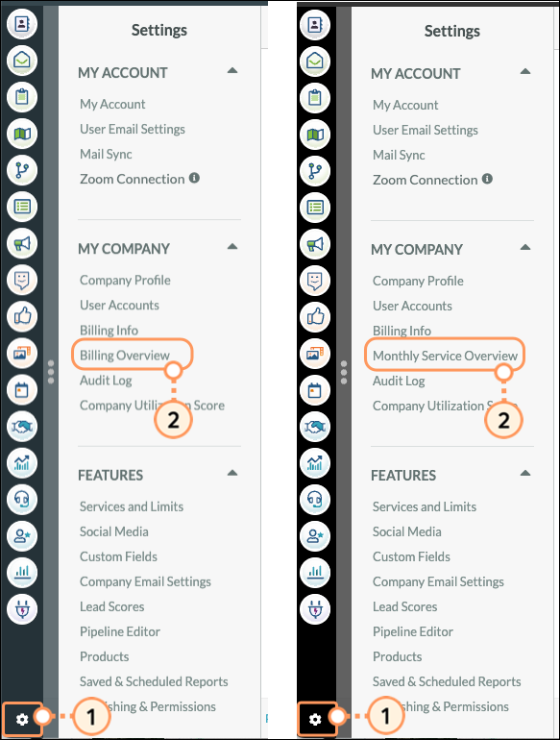Click the three-dot panel resize handle in left screenshot
This screenshot has height=740, width=560.
pyautogui.click(x=51, y=372)
